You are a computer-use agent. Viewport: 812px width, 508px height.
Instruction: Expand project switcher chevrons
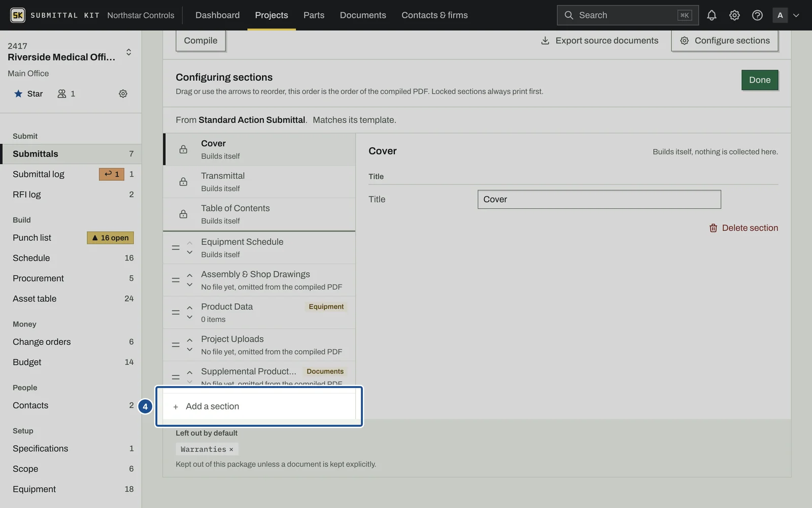tap(129, 52)
